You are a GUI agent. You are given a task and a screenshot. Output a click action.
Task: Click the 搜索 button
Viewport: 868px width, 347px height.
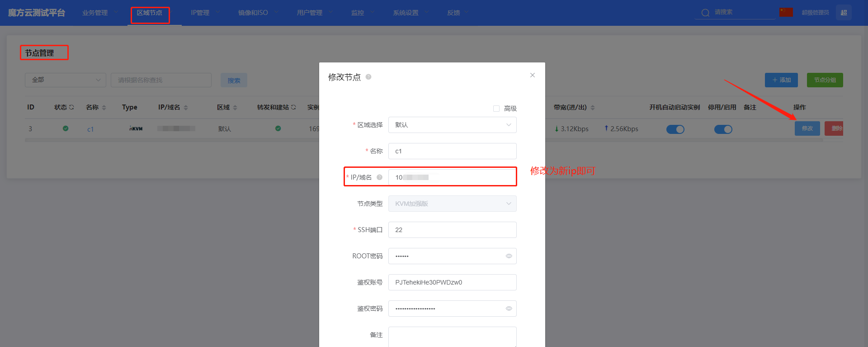point(234,80)
